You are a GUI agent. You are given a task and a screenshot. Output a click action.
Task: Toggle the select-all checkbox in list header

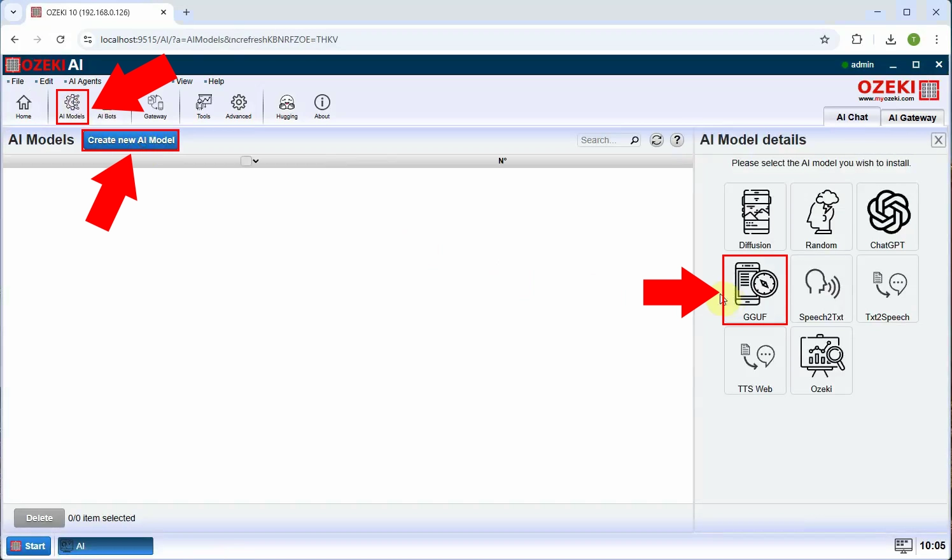pyautogui.click(x=246, y=161)
